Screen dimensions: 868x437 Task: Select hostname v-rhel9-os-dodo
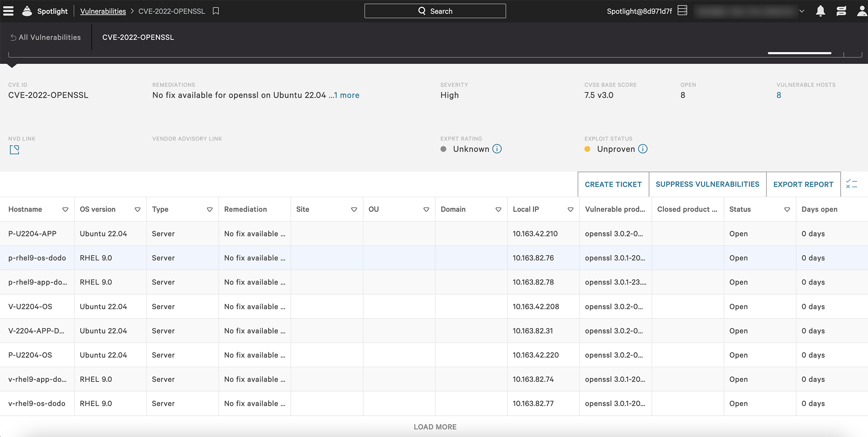(x=37, y=404)
